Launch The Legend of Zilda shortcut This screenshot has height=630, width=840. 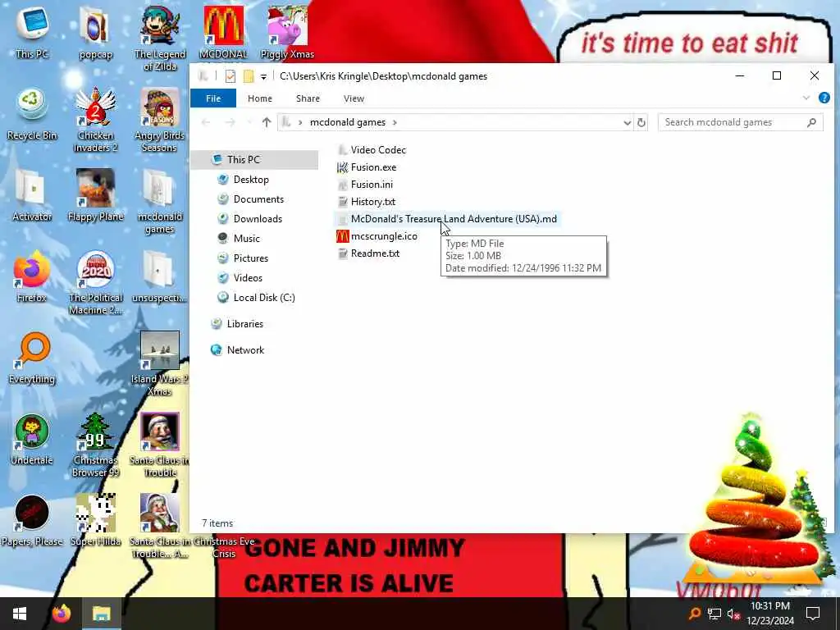(x=160, y=38)
